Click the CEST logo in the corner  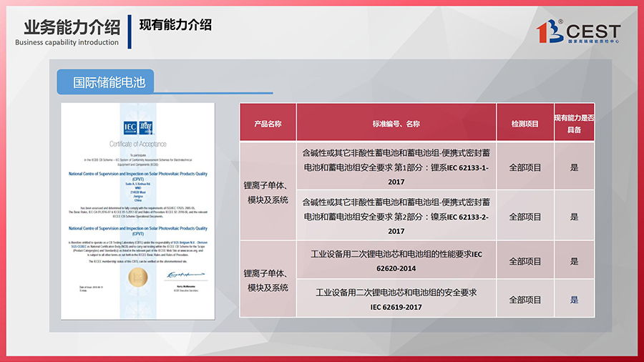tap(578, 31)
